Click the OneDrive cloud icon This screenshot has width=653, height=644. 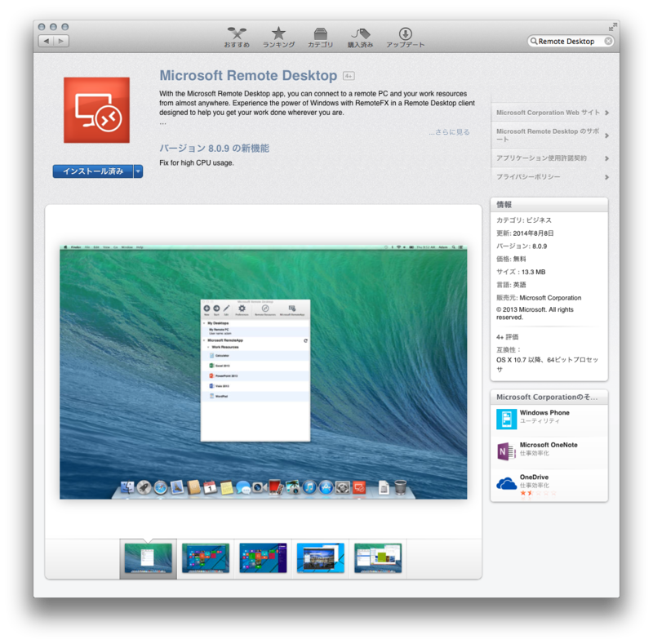506,484
